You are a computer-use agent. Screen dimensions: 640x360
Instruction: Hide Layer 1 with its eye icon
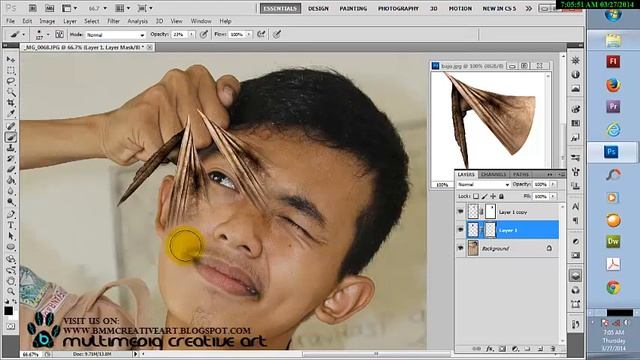coord(461,230)
